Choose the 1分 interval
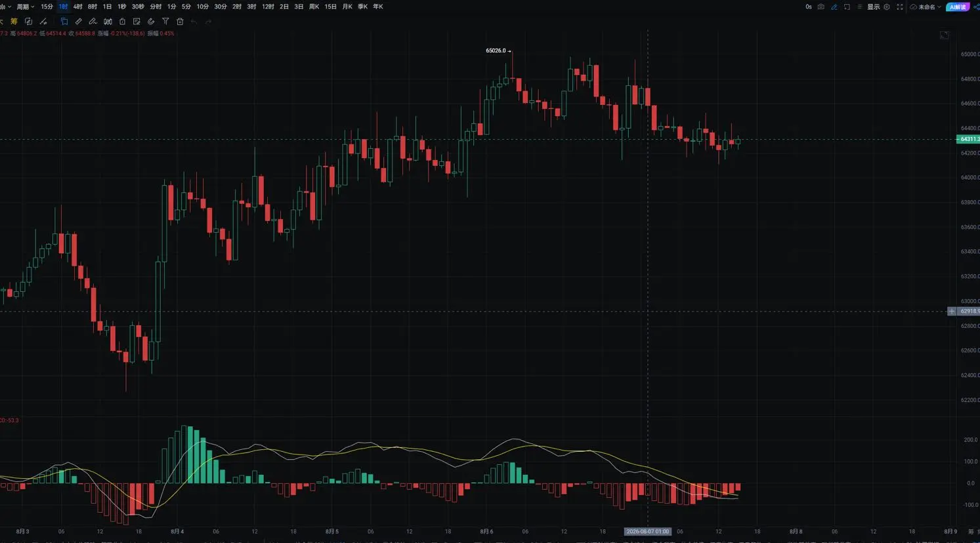The image size is (980, 543). [x=171, y=7]
